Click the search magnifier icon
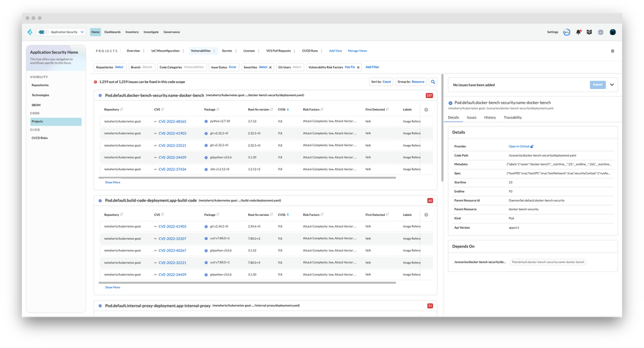The height and width of the screenshot is (348, 644). (433, 82)
